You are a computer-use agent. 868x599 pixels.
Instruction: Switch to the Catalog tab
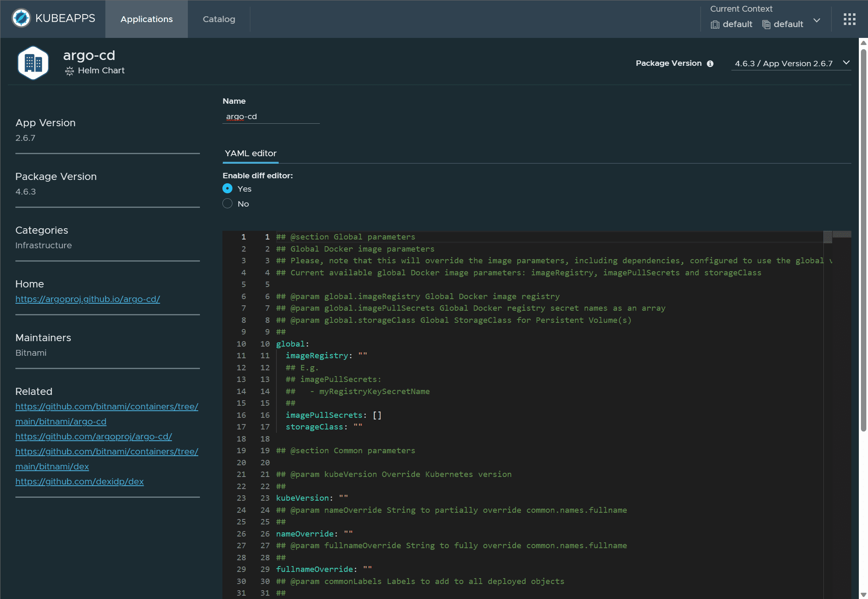pyautogui.click(x=219, y=19)
